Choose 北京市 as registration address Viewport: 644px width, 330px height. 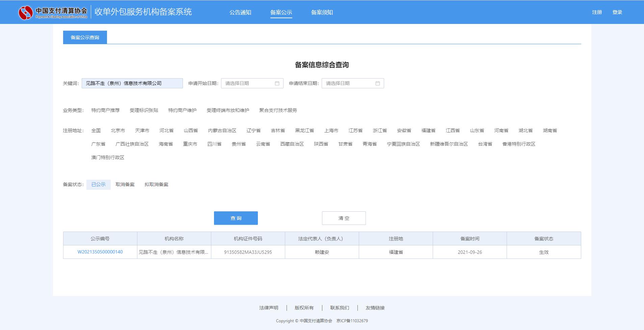point(118,130)
